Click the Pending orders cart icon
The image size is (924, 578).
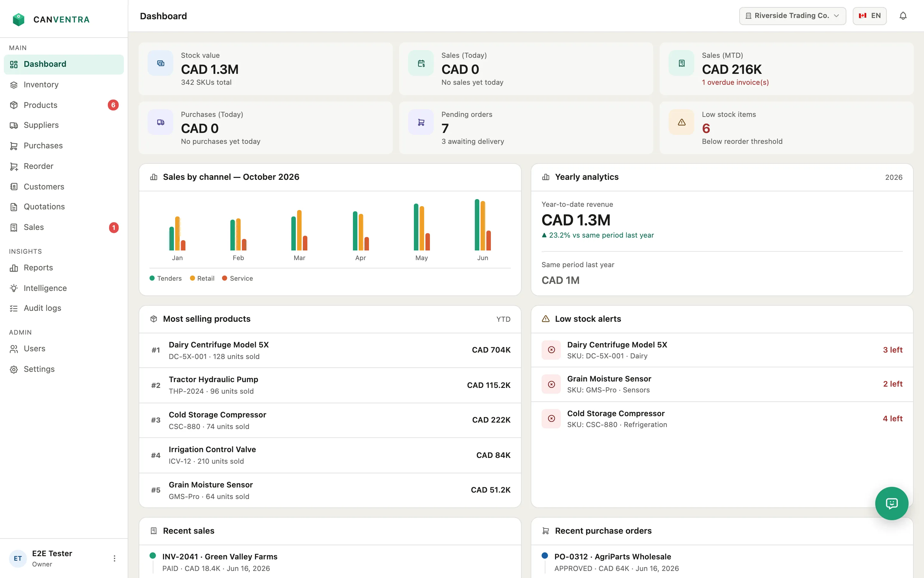(421, 122)
